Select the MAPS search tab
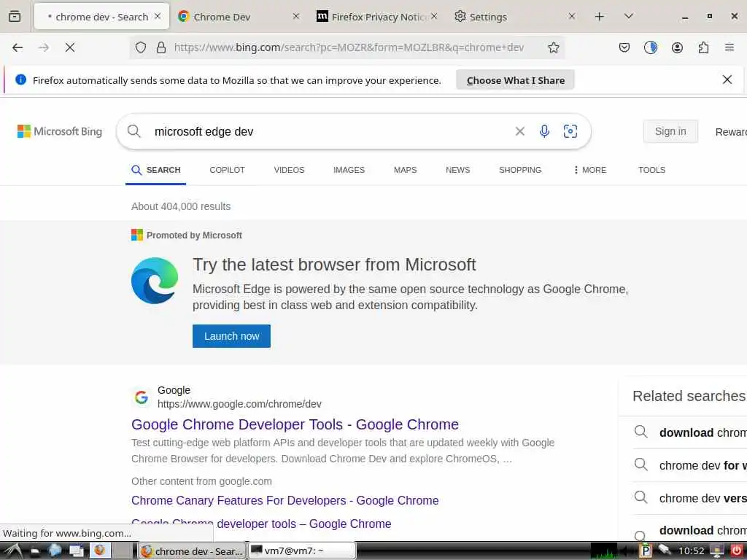The image size is (747, 560). (x=406, y=170)
